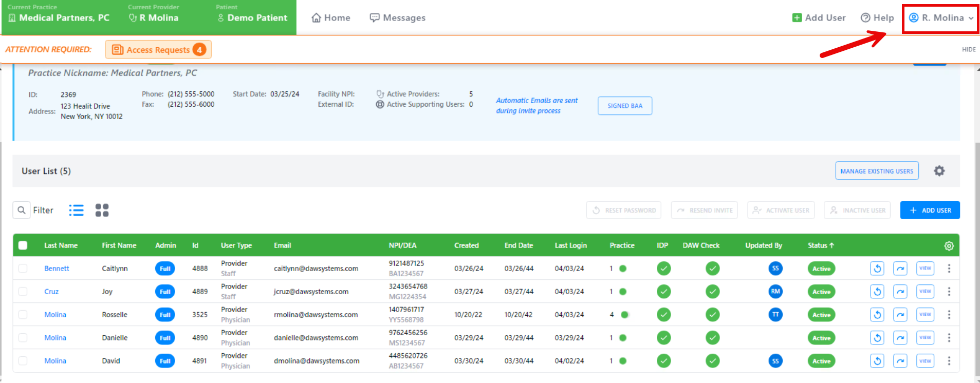Image resolution: width=980 pixels, height=383 pixels.
Task: Check the Molina David row checkbox
Action: pyautogui.click(x=23, y=361)
